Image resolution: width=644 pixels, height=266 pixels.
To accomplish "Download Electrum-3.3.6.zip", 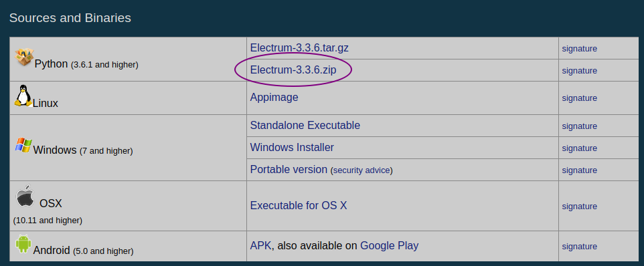I will [x=293, y=70].
